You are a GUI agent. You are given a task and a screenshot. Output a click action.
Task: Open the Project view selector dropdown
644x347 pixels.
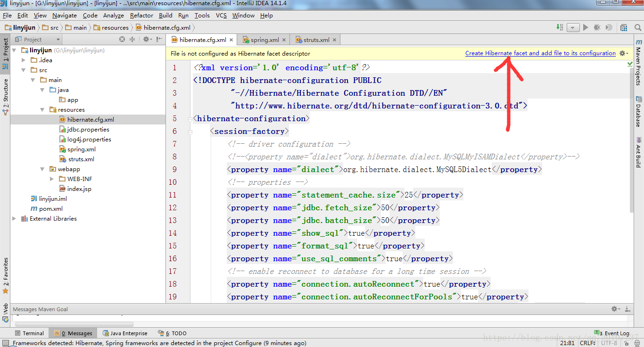coord(37,40)
